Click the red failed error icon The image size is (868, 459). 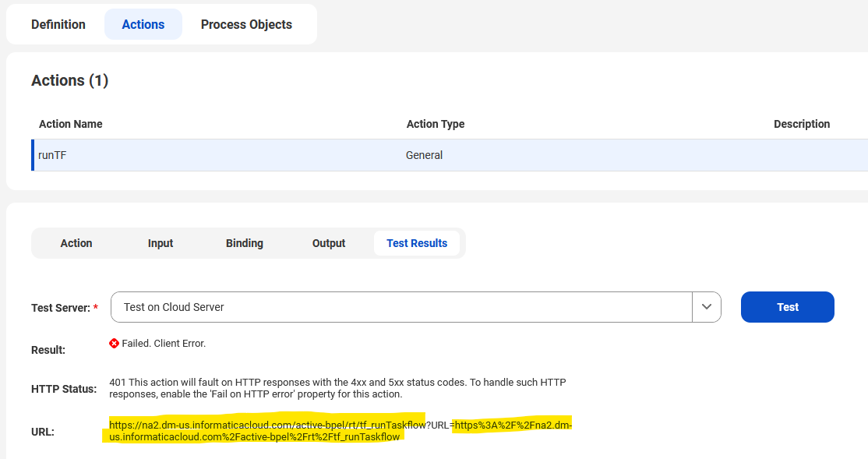tap(114, 344)
